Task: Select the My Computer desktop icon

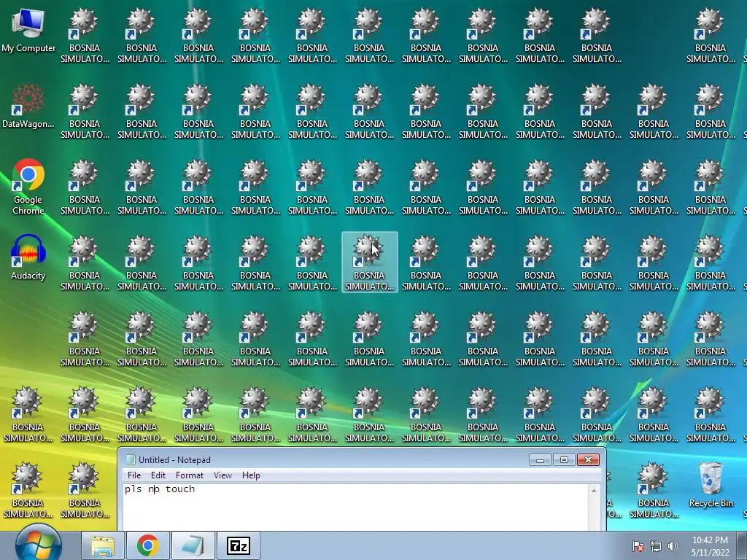Action: (28, 31)
